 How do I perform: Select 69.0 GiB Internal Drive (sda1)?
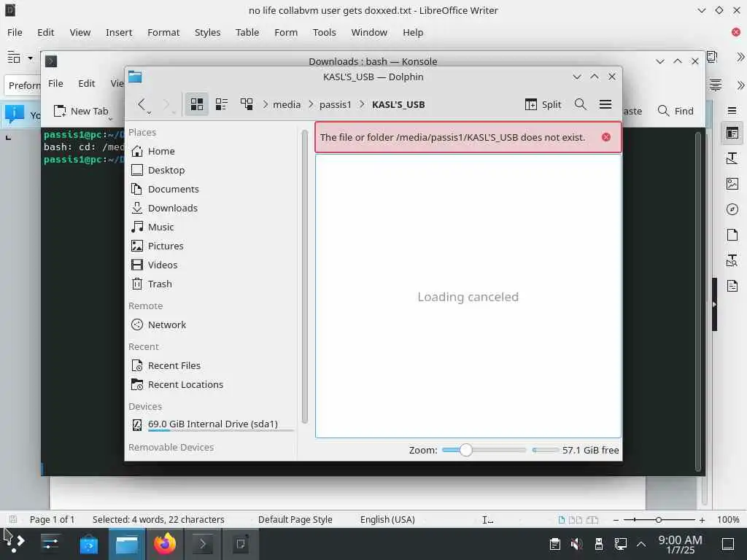pos(213,425)
